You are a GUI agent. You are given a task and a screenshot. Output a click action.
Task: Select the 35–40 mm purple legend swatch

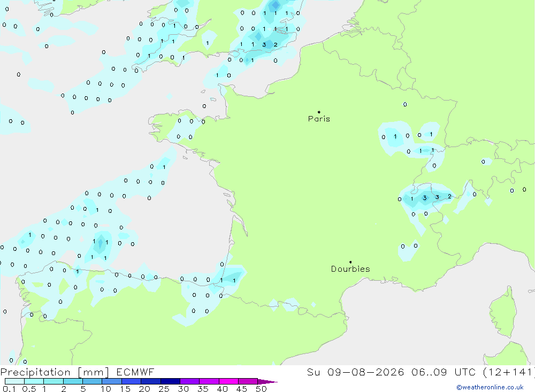pyautogui.click(x=209, y=381)
